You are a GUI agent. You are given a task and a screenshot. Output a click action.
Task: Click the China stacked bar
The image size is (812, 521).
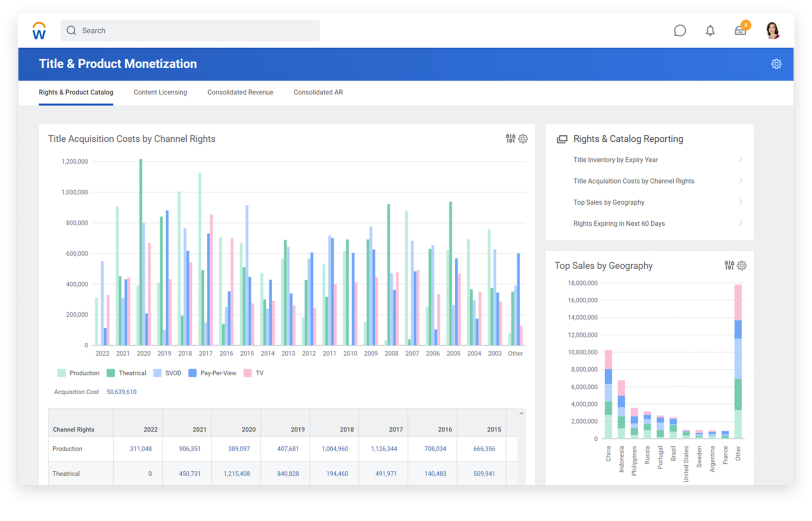coord(608,394)
